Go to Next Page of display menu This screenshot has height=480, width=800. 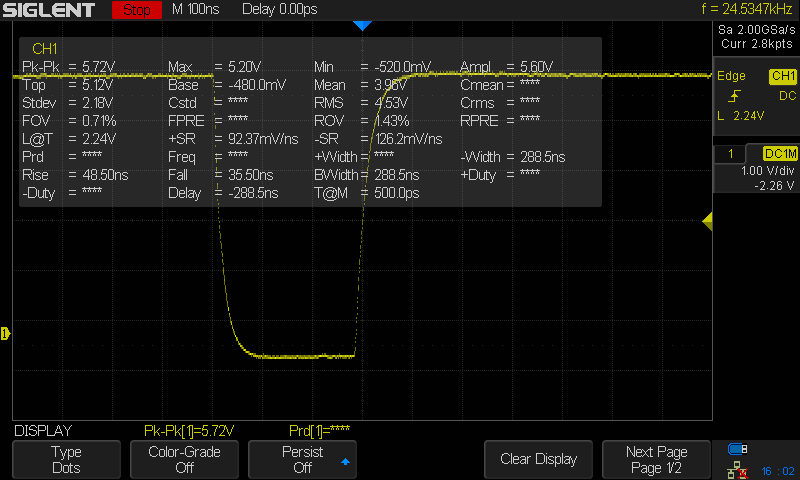point(656,459)
